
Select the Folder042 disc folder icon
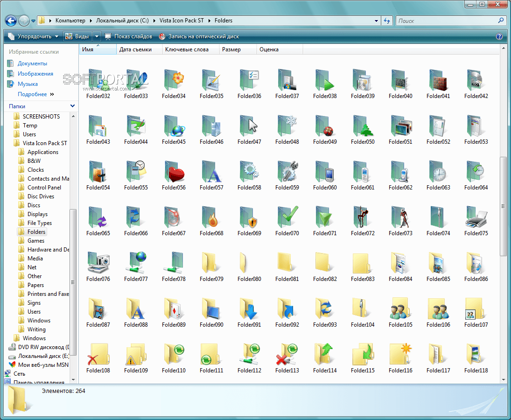[x=476, y=80]
